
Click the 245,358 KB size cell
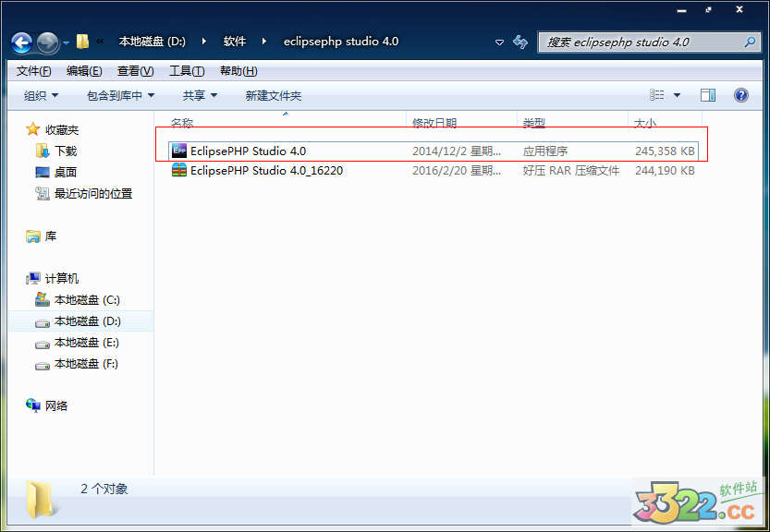pyautogui.click(x=665, y=151)
